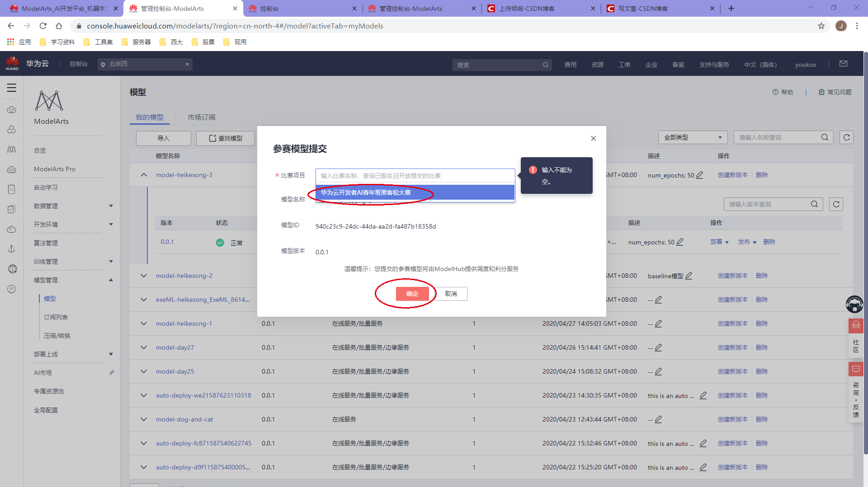
Task: Edit description pencil for model-day27
Action: pyautogui.click(x=658, y=347)
